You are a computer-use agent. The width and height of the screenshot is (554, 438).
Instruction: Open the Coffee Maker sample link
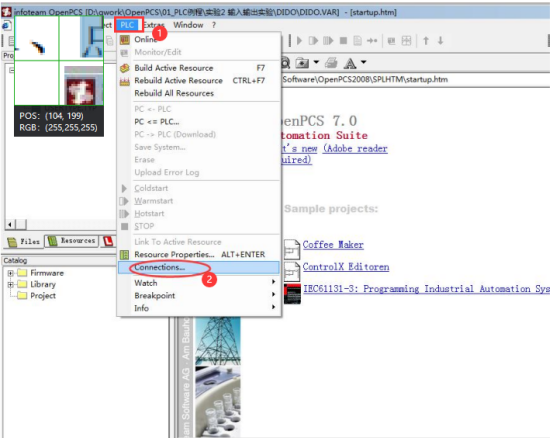[333, 245]
